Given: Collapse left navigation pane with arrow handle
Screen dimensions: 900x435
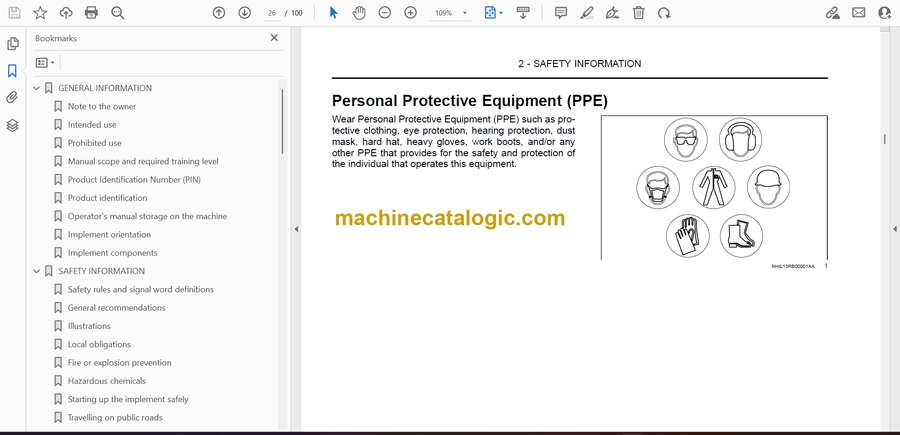Looking at the screenshot, I should pos(296,229).
